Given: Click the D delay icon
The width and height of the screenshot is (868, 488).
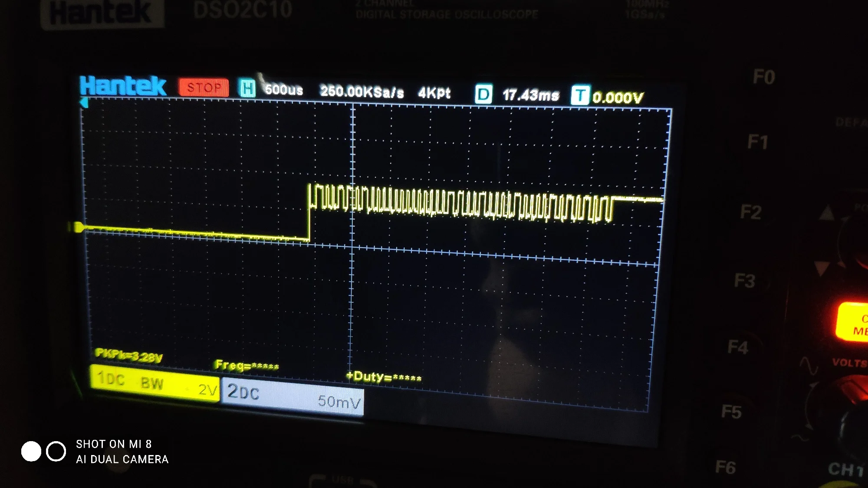Looking at the screenshot, I should pyautogui.click(x=483, y=94).
